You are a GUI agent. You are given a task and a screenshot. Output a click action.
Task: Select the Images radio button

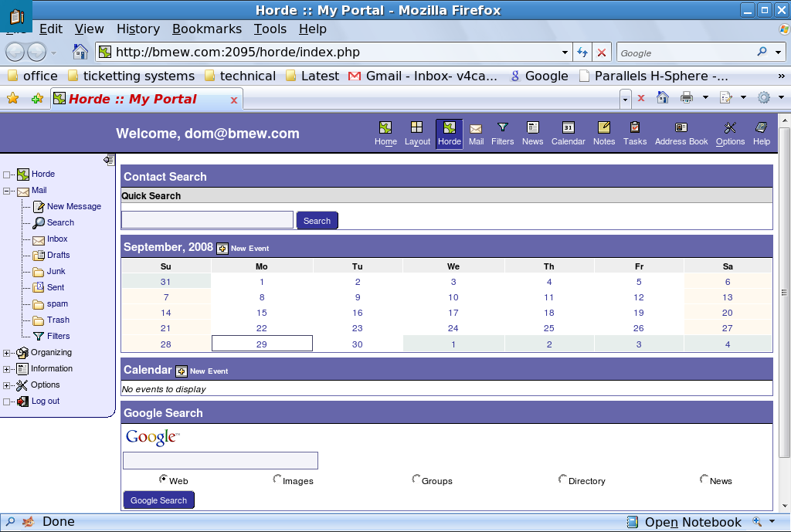277,479
